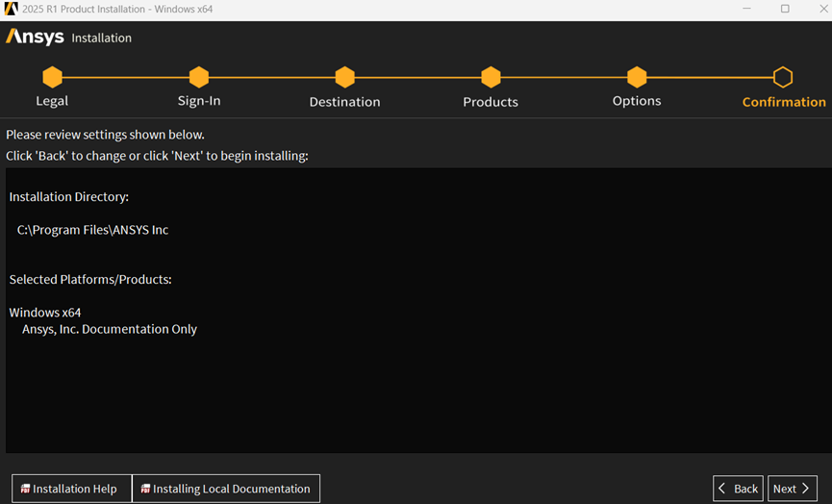Click the Sign-In step hexagon icon
The height and width of the screenshot is (504, 832).
tap(199, 78)
